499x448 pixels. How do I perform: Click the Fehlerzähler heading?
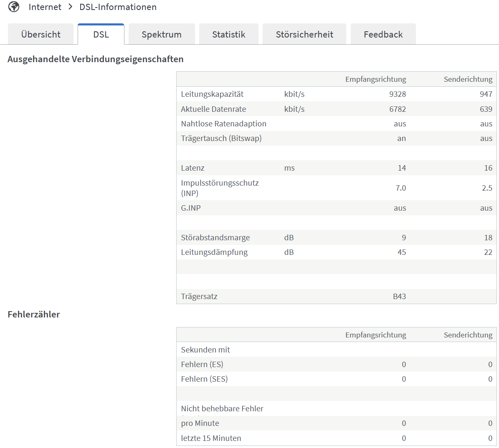click(x=34, y=314)
